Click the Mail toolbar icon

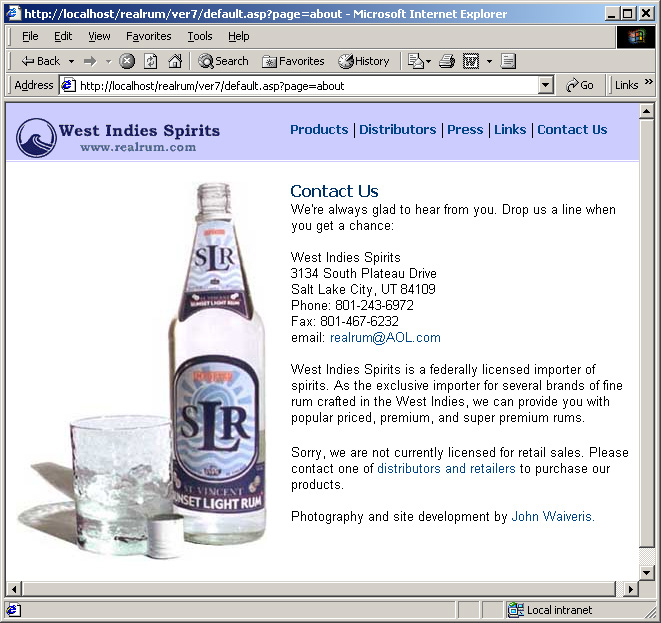(x=416, y=61)
